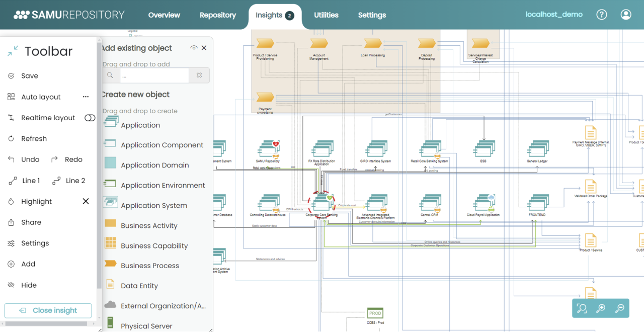Click the Redo arrow icon
Image resolution: width=644 pixels, height=332 pixels.
(x=55, y=159)
